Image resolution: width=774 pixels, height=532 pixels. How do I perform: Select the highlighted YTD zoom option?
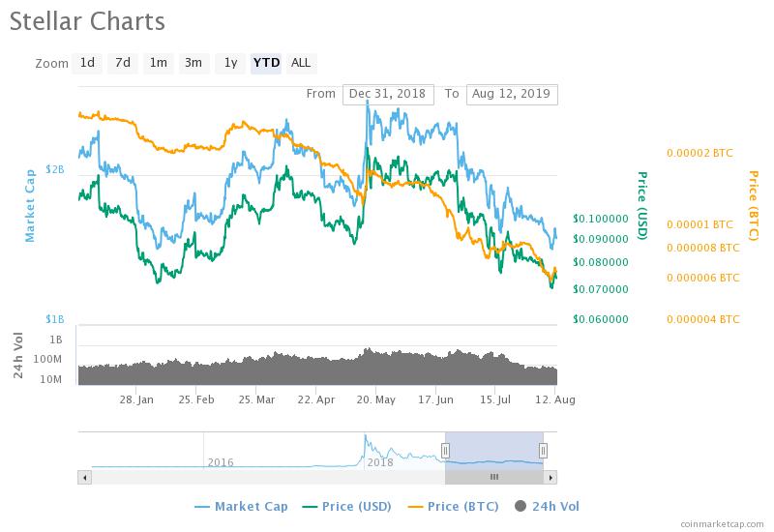266,63
